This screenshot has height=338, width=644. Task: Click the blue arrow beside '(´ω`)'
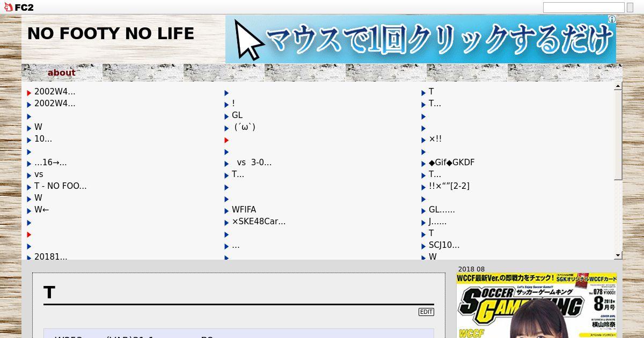226,128
